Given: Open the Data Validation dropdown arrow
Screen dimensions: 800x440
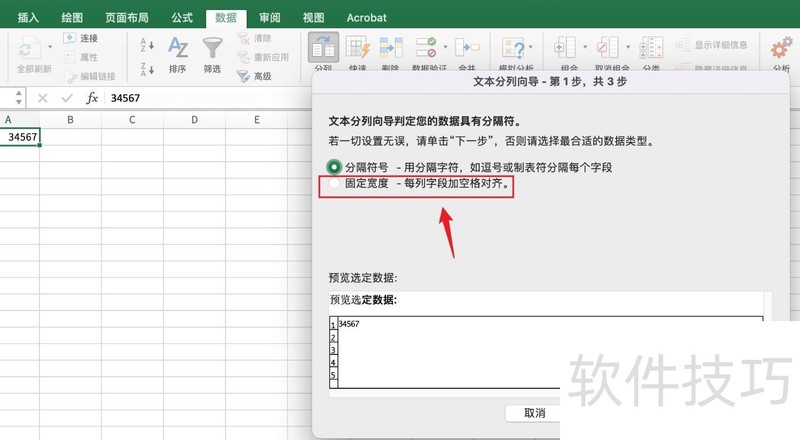Looking at the screenshot, I should pos(445,47).
